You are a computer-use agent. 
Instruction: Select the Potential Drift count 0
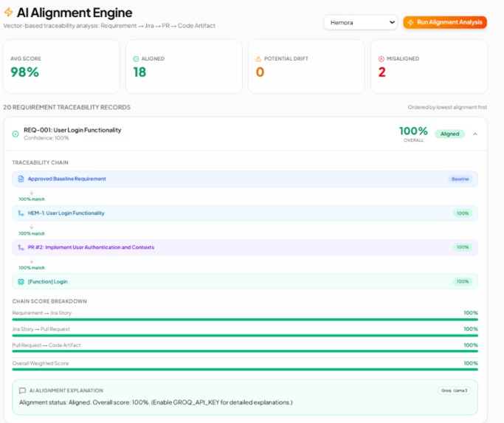pyautogui.click(x=260, y=72)
